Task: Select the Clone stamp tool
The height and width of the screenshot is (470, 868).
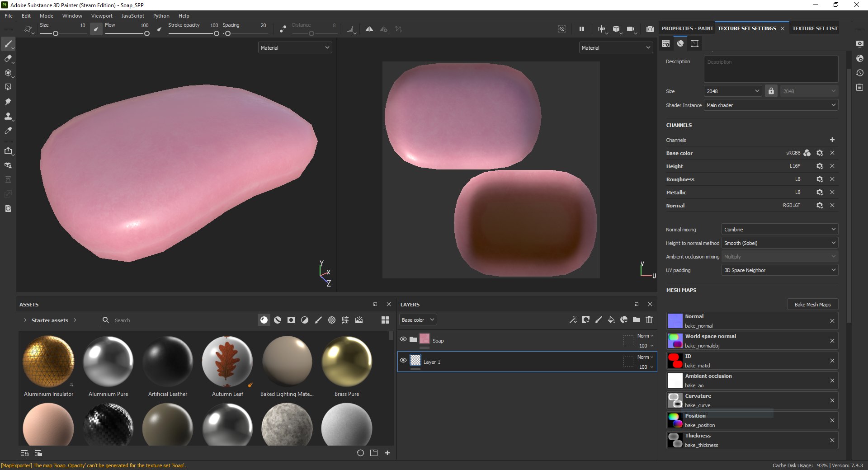Action: pyautogui.click(x=8, y=116)
